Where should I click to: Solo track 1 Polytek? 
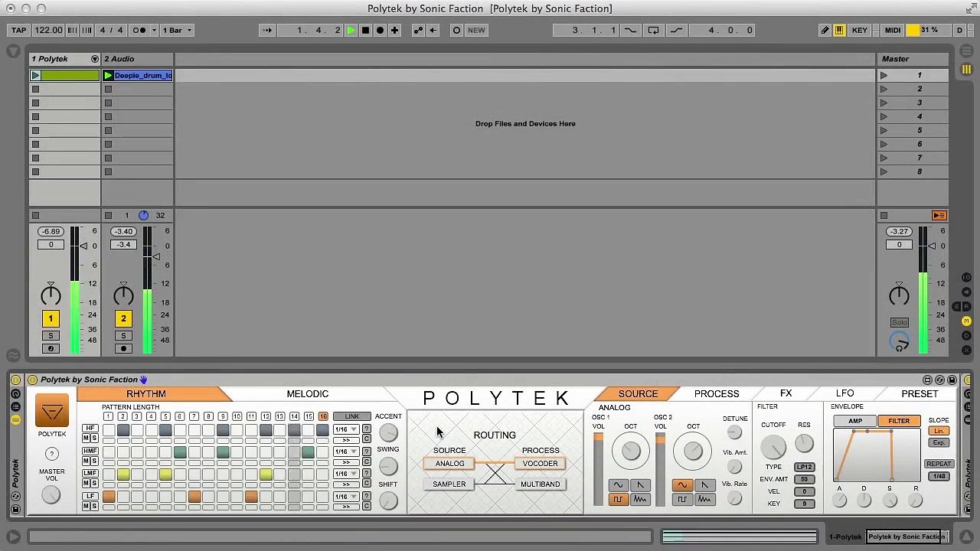tap(51, 335)
